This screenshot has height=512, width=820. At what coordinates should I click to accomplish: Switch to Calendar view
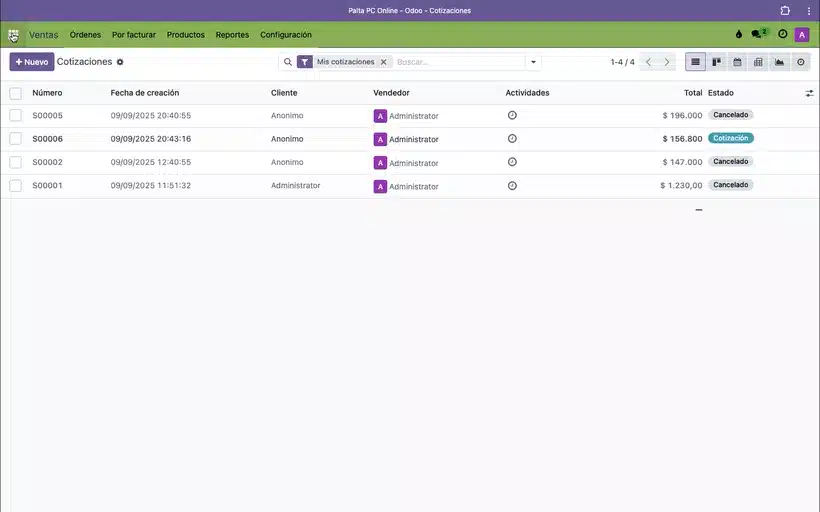tap(738, 62)
